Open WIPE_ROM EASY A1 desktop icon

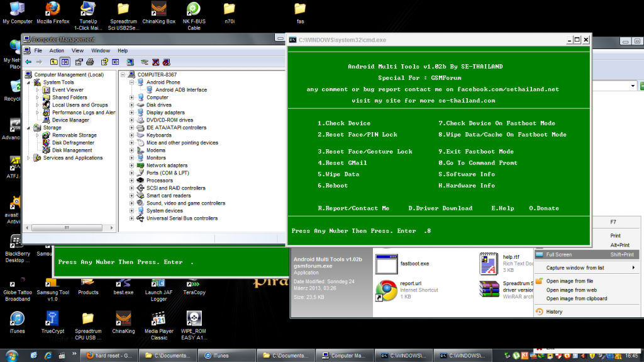click(194, 325)
